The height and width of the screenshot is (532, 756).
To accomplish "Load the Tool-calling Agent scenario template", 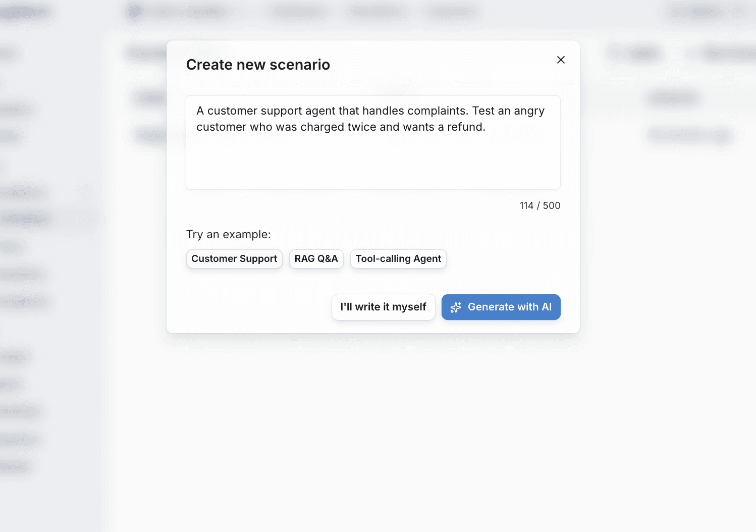I will coord(398,258).
